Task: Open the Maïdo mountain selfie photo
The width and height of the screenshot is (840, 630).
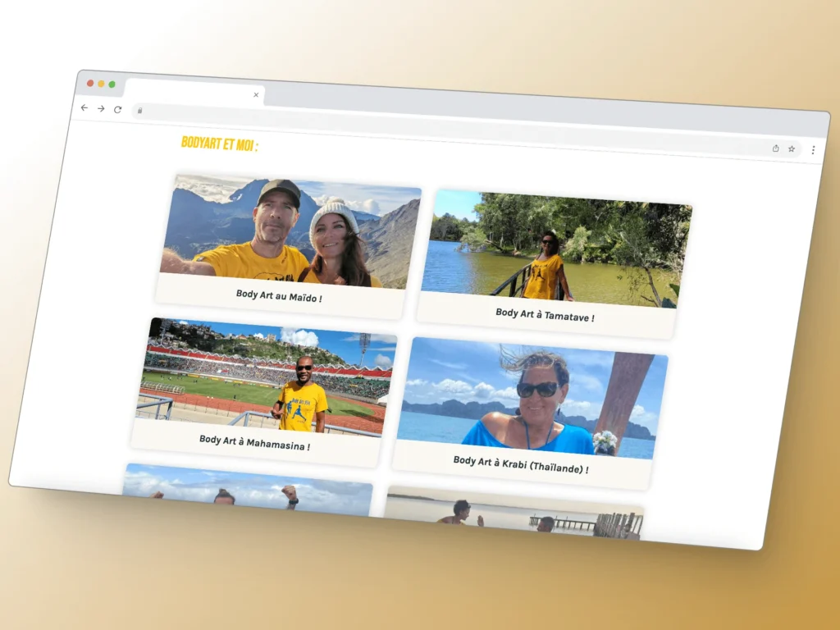Action: [291, 231]
